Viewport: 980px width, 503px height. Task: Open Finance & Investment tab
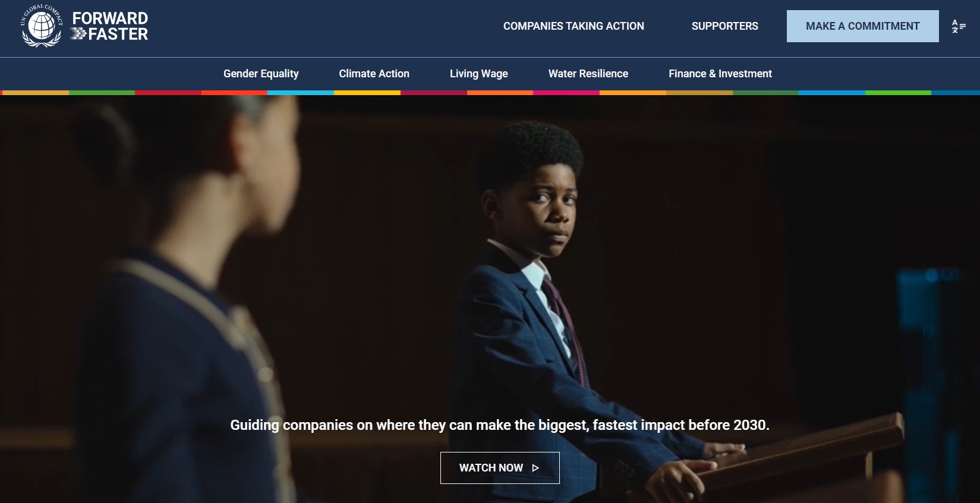click(x=720, y=74)
